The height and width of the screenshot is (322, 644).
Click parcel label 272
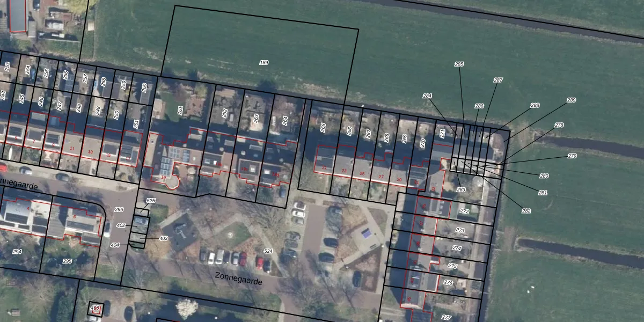point(464,211)
